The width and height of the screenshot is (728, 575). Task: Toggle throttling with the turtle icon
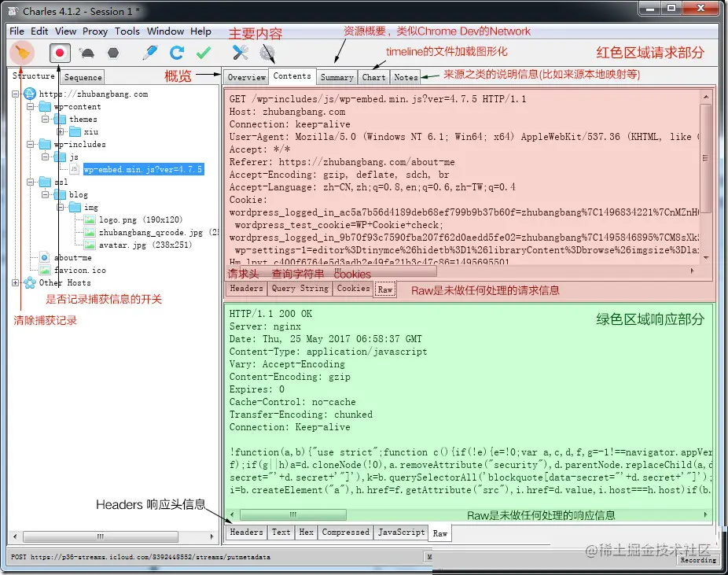(86, 53)
